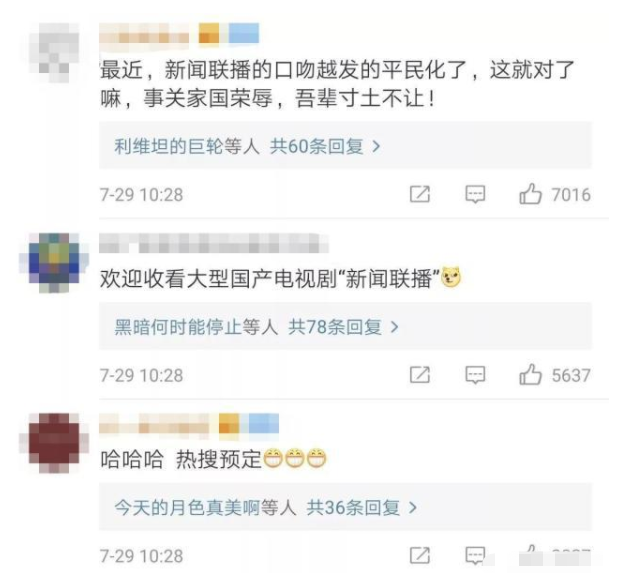Expand 共60条回复 replies
Screen dimensions: 620x573
pos(325,146)
